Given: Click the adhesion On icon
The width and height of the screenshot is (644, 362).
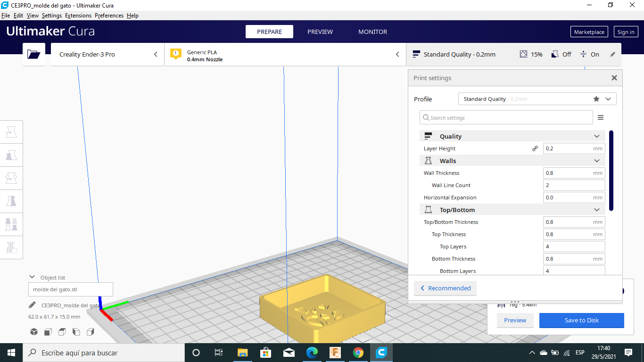Looking at the screenshot, I should point(583,54).
